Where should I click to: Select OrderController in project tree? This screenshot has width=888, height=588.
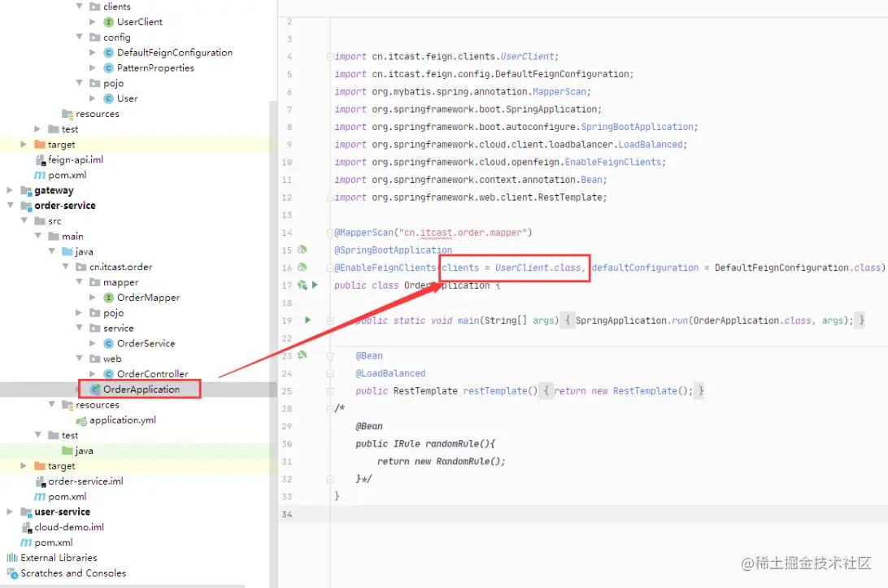click(152, 374)
